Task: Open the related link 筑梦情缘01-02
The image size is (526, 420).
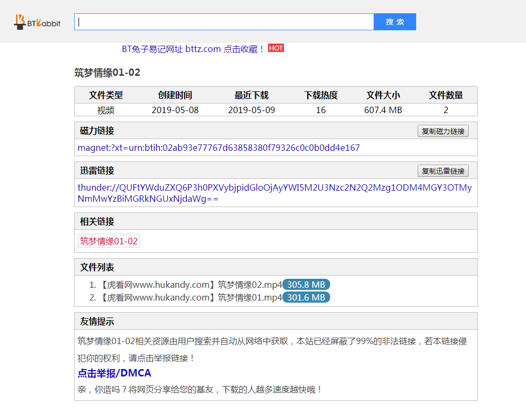Action: pos(109,241)
